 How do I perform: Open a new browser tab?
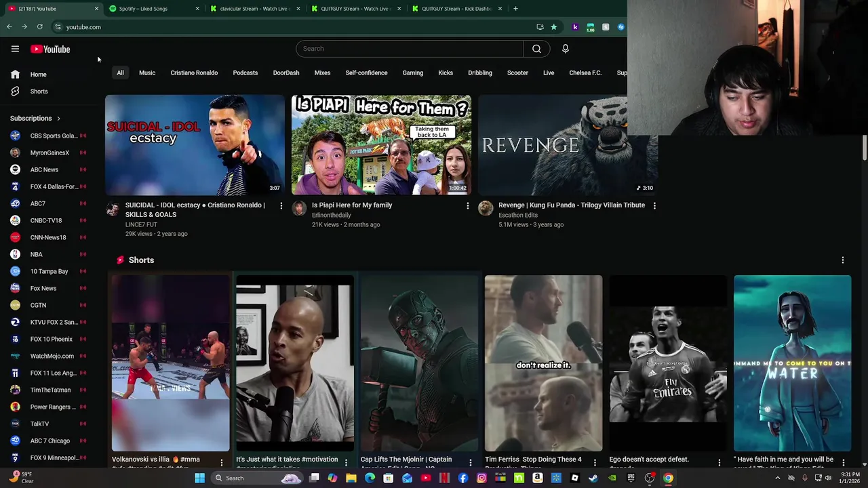(515, 9)
